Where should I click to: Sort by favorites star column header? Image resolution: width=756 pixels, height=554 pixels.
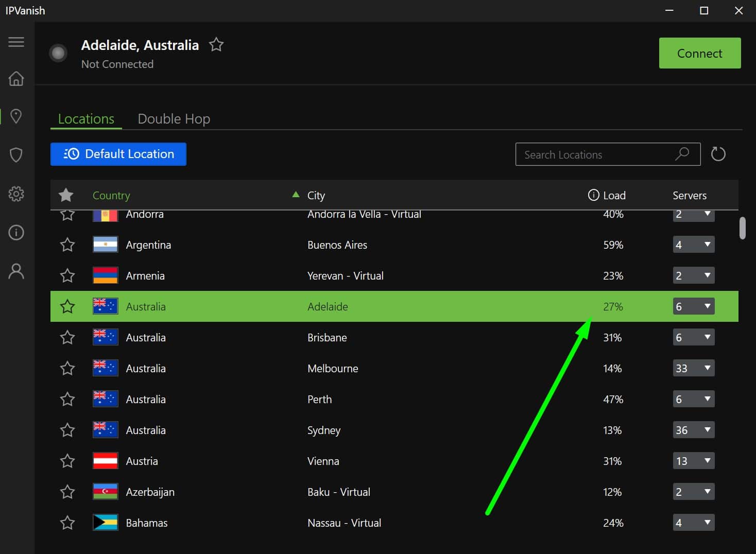point(66,195)
